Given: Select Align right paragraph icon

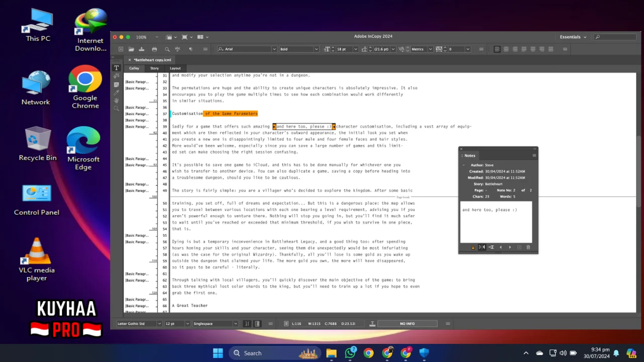Looking at the screenshot, I should (x=515, y=49).
